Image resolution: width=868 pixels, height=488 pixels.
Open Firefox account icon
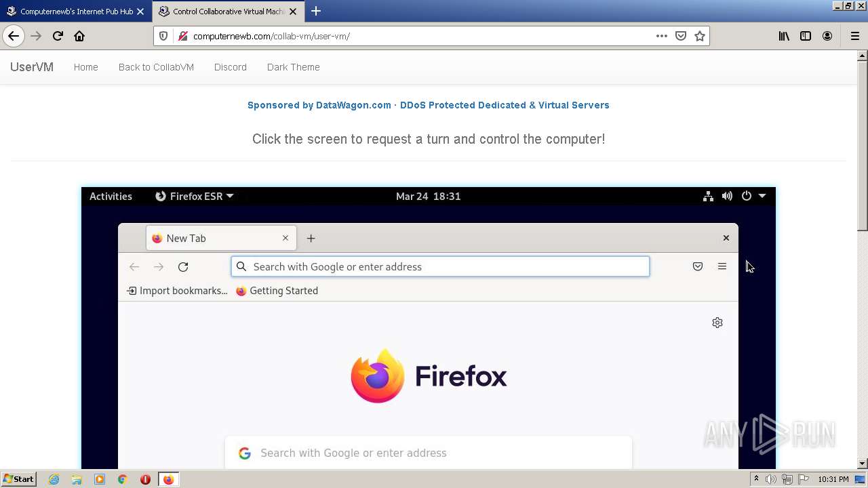click(827, 36)
